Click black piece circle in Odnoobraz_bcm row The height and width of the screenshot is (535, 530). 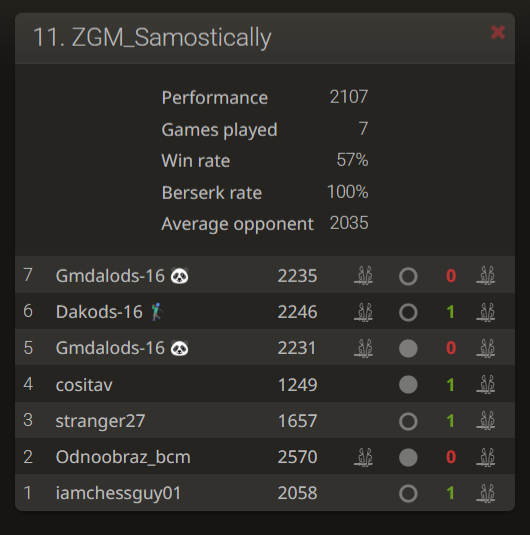click(x=408, y=457)
